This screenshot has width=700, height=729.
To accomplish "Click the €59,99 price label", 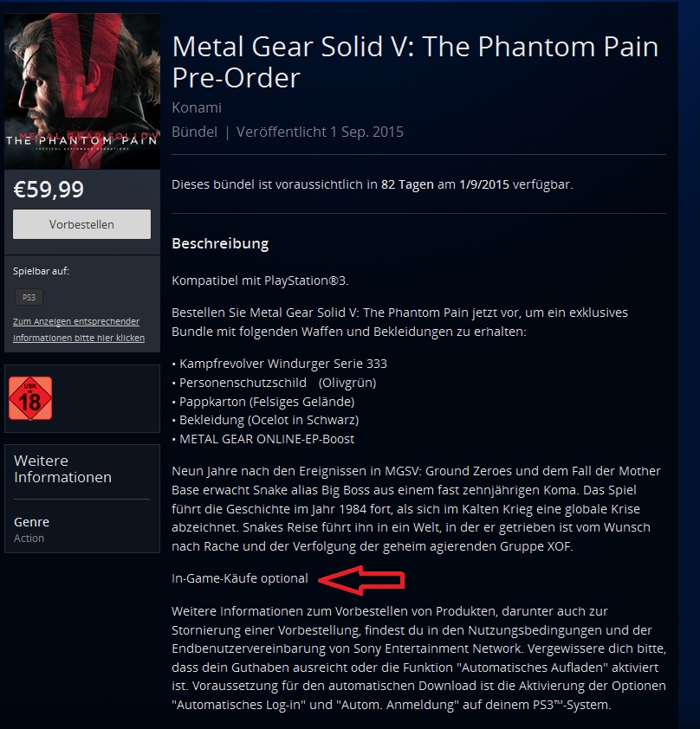I will (49, 190).
